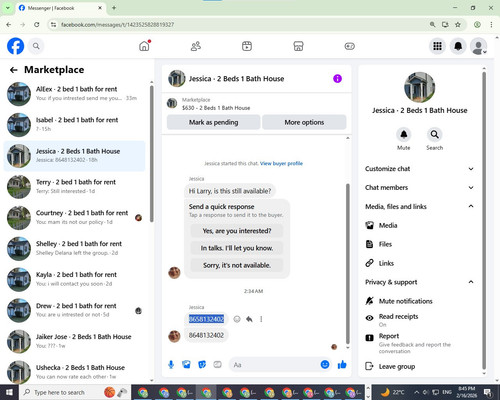Reply to the highlighted message arrow

[x=249, y=319]
